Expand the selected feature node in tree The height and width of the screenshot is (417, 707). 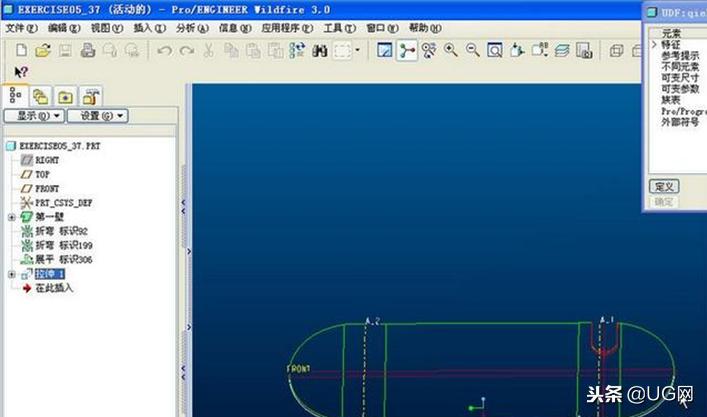coord(11,274)
